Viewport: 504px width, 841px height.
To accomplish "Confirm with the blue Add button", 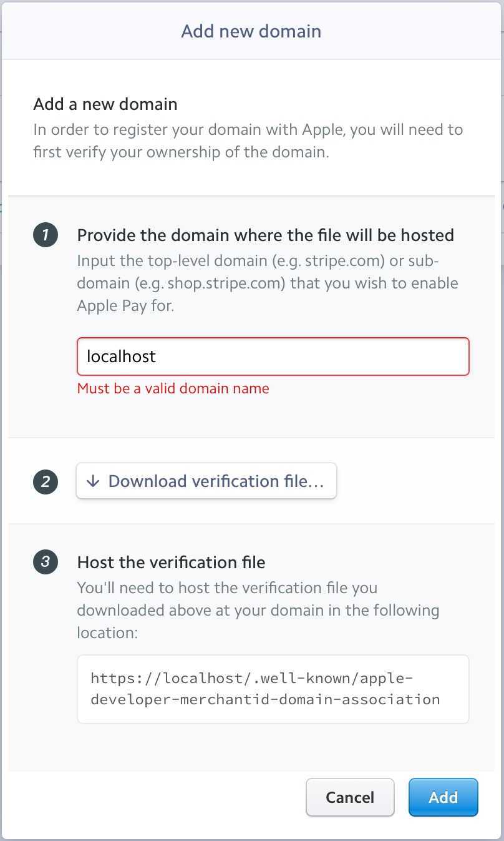I will tap(443, 797).
